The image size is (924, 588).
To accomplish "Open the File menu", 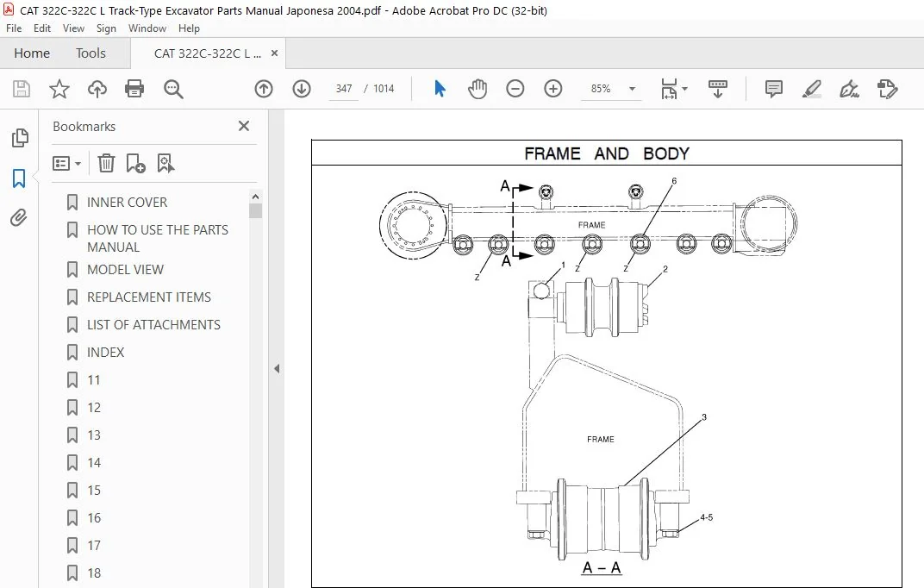I will tap(14, 28).
